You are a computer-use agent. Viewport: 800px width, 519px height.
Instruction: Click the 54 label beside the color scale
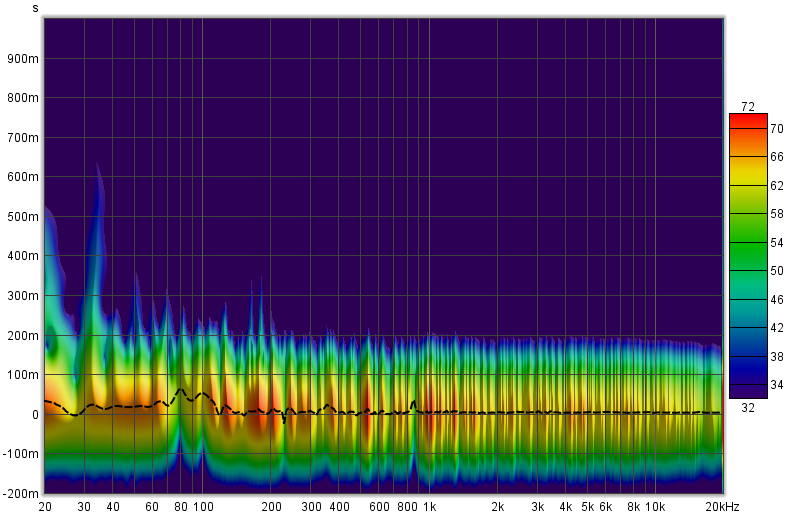(x=777, y=242)
